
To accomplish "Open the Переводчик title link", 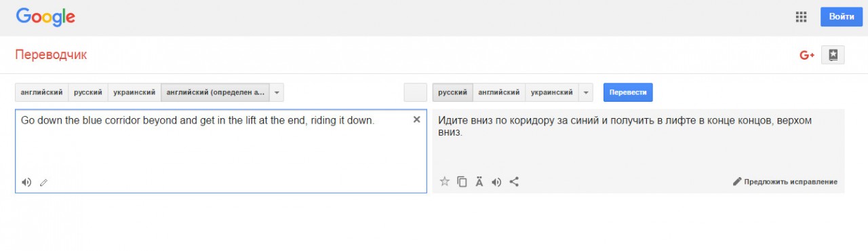I will [x=51, y=55].
